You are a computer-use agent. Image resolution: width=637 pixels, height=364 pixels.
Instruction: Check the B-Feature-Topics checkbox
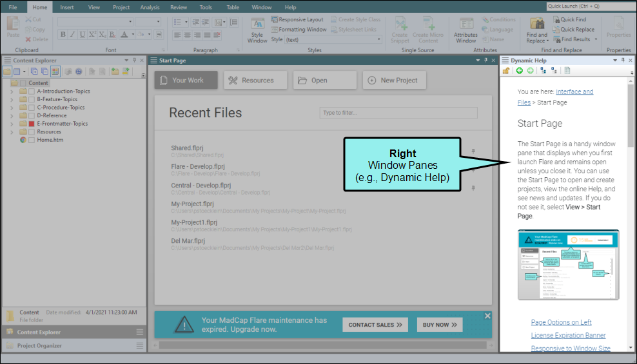[32, 99]
